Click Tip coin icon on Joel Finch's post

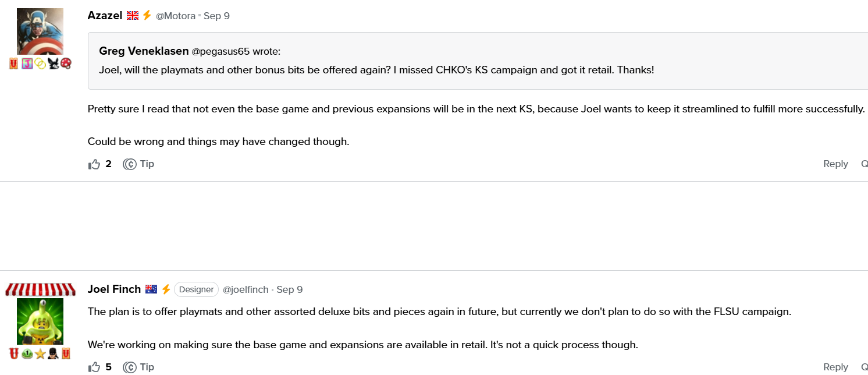130,367
